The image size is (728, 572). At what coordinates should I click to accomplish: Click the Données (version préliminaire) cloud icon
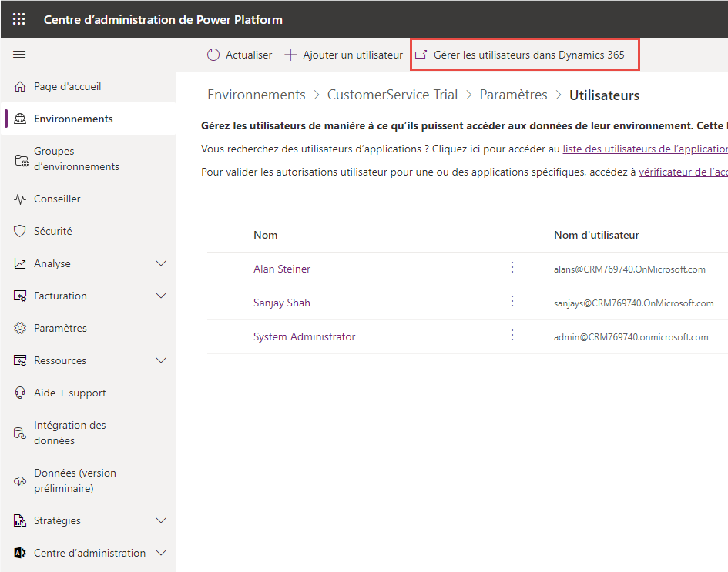[x=20, y=480]
